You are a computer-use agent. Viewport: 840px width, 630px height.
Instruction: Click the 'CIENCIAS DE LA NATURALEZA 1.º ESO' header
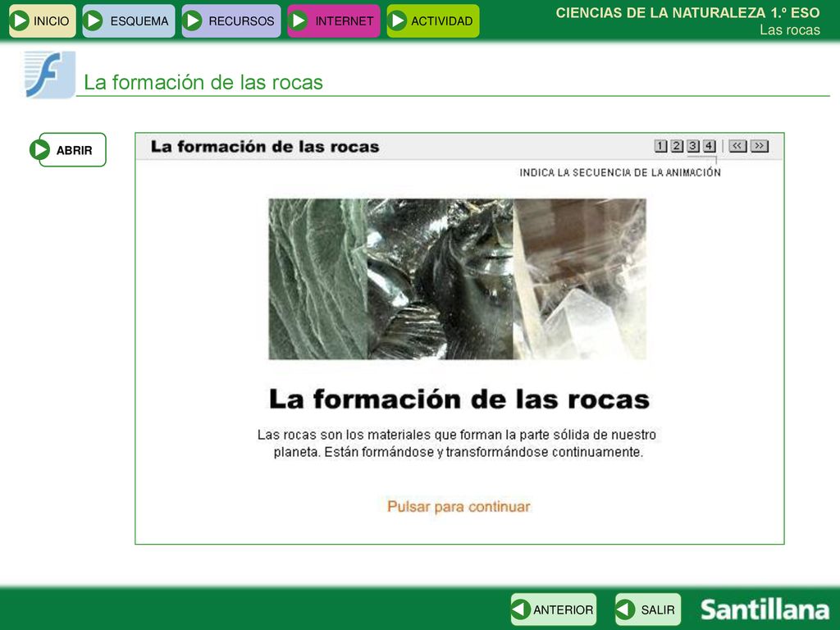click(x=687, y=13)
